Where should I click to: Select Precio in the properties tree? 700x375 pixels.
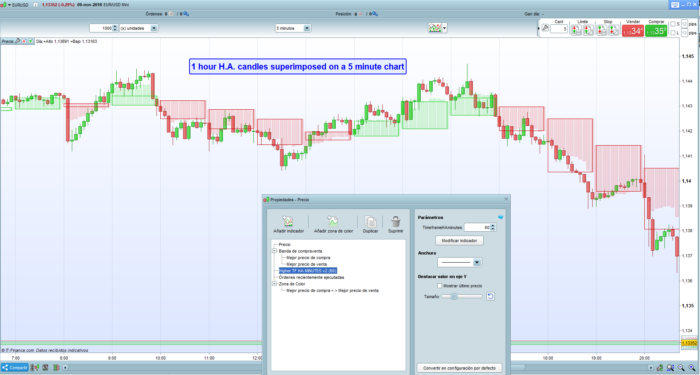284,245
